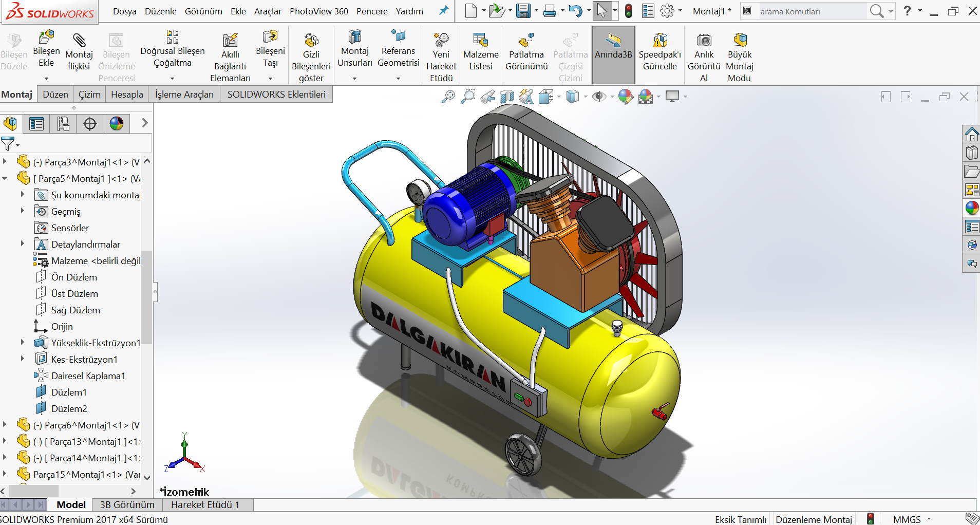Click the Zoom to Area icon
The image size is (980, 525).
tap(468, 97)
